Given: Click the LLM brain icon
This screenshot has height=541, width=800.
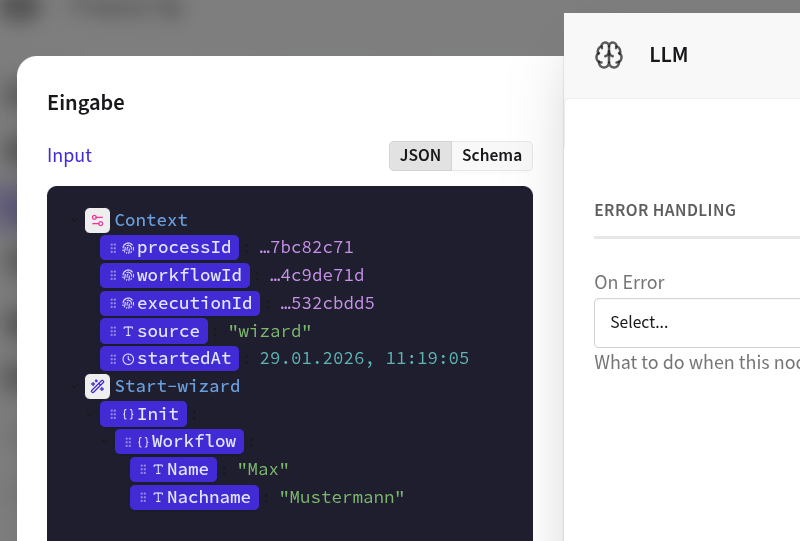Looking at the screenshot, I should (x=609, y=55).
